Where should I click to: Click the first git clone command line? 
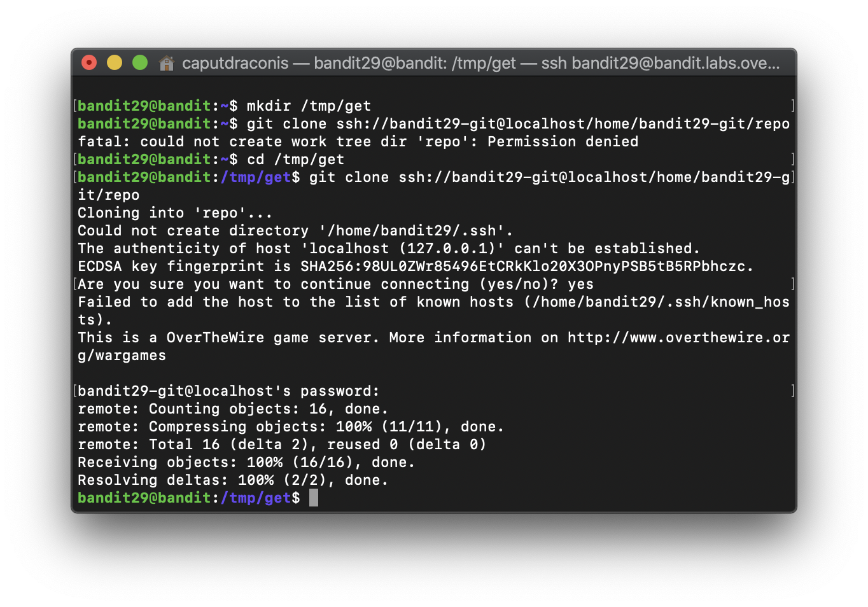point(433,123)
